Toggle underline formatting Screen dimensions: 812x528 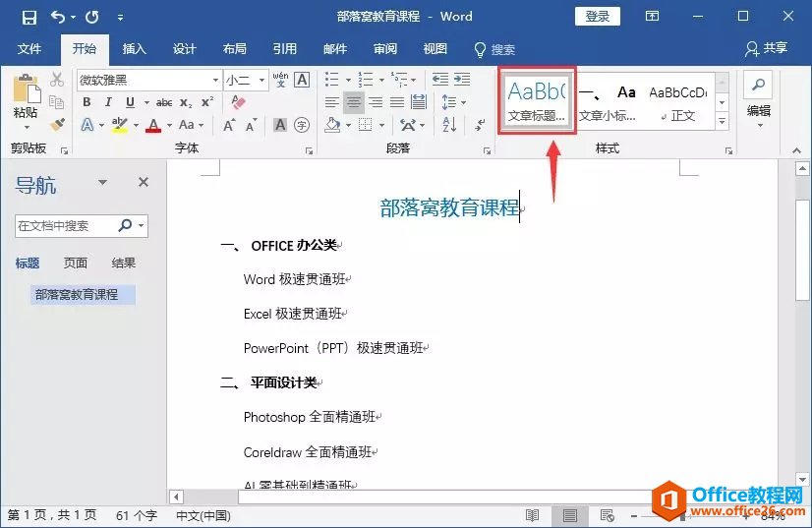[130, 102]
